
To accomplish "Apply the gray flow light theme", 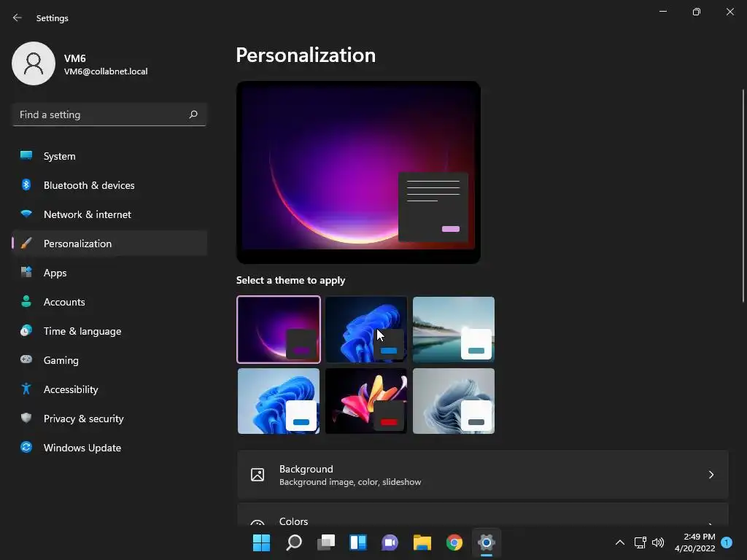I will (x=454, y=401).
